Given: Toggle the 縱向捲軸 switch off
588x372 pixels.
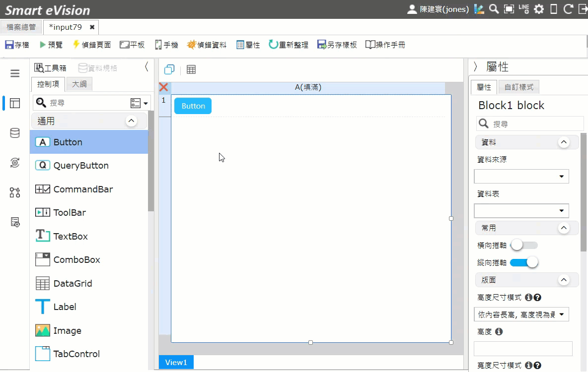Looking at the screenshot, I should pos(524,262).
